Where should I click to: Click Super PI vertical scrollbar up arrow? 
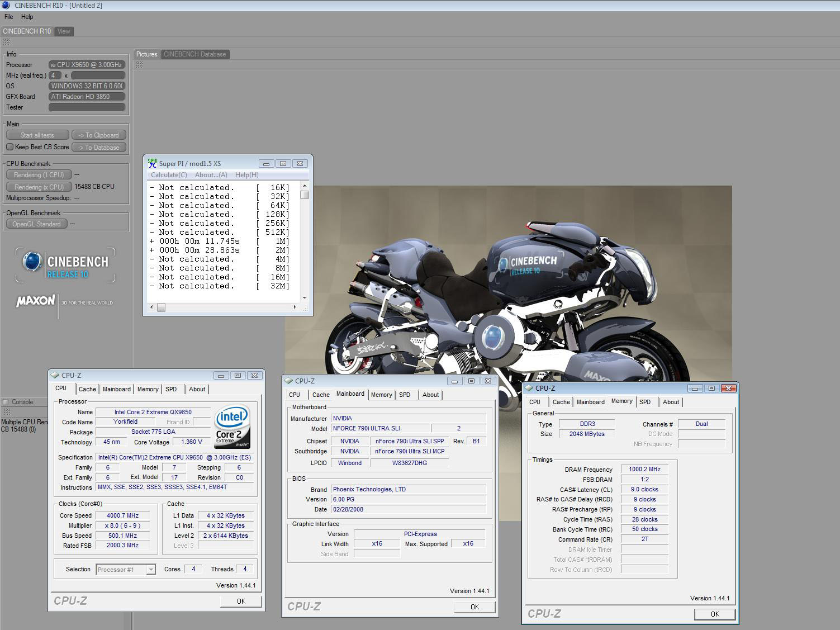click(305, 186)
